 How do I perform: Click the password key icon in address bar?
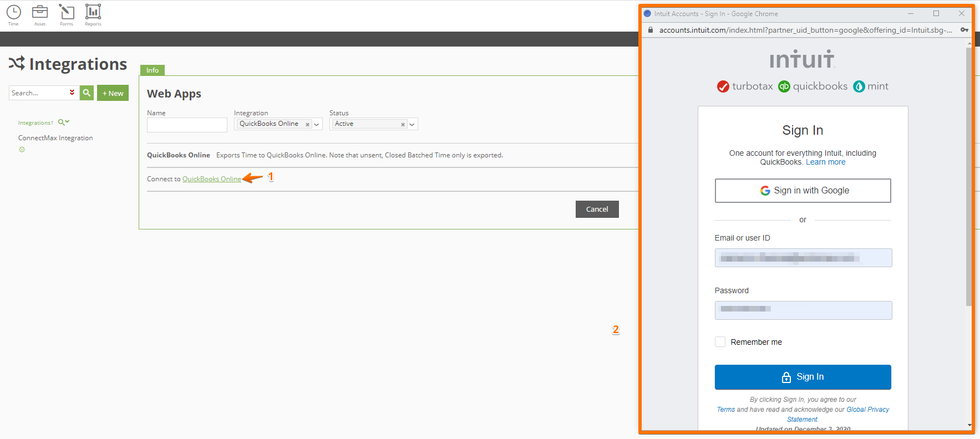[964, 30]
